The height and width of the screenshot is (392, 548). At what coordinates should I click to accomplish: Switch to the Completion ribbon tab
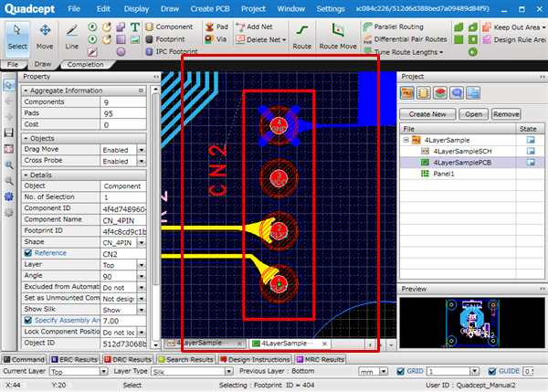click(x=85, y=64)
